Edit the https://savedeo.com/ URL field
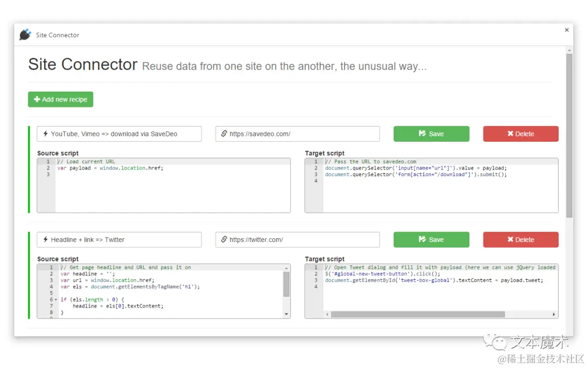 tap(297, 134)
